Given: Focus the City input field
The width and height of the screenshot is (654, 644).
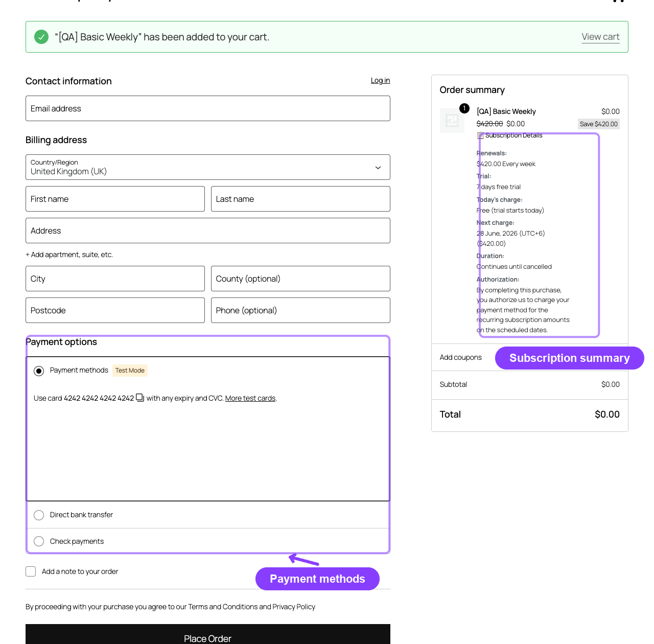Looking at the screenshot, I should 115,279.
